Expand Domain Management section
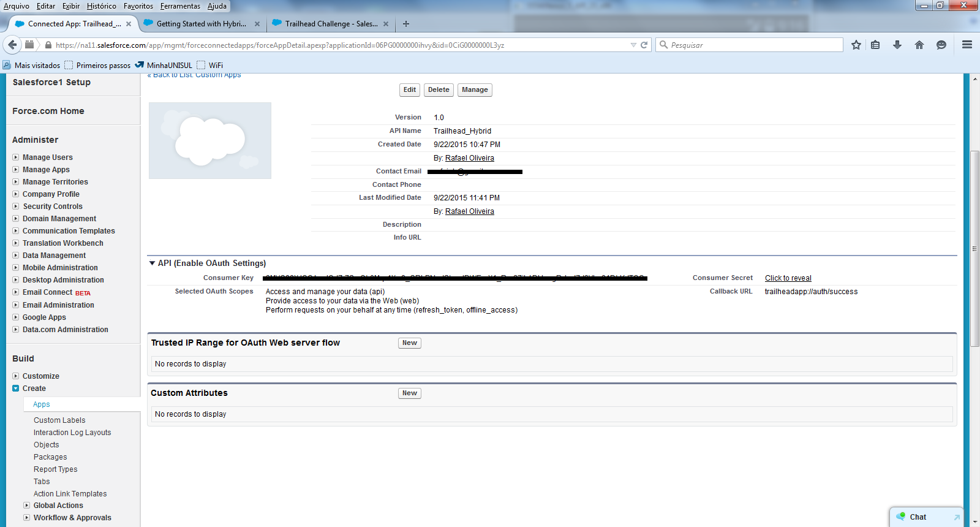This screenshot has width=980, height=527. tap(16, 219)
